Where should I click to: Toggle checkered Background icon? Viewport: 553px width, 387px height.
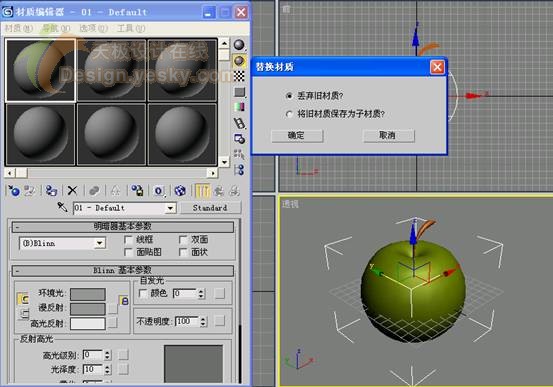[x=239, y=76]
